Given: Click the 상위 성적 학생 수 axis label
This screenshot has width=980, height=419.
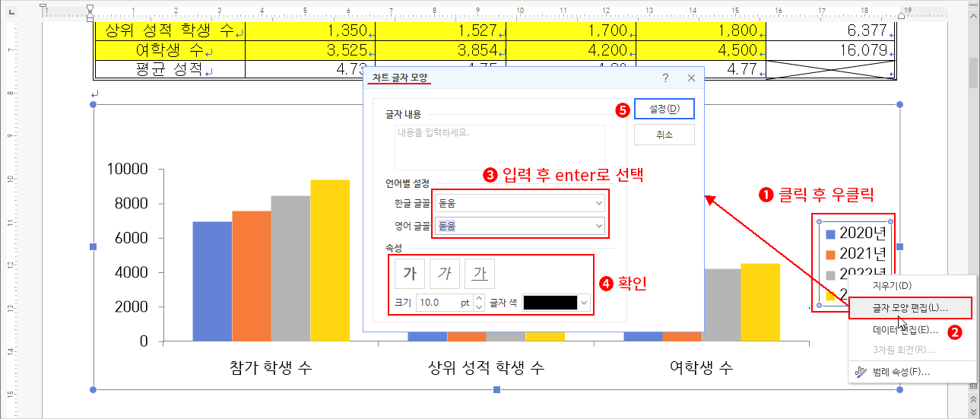Looking at the screenshot, I should (486, 368).
